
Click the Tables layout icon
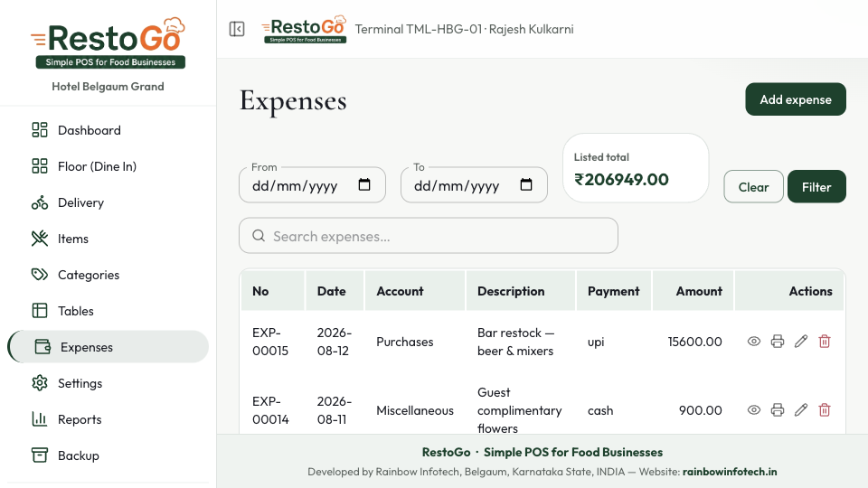tap(40, 311)
